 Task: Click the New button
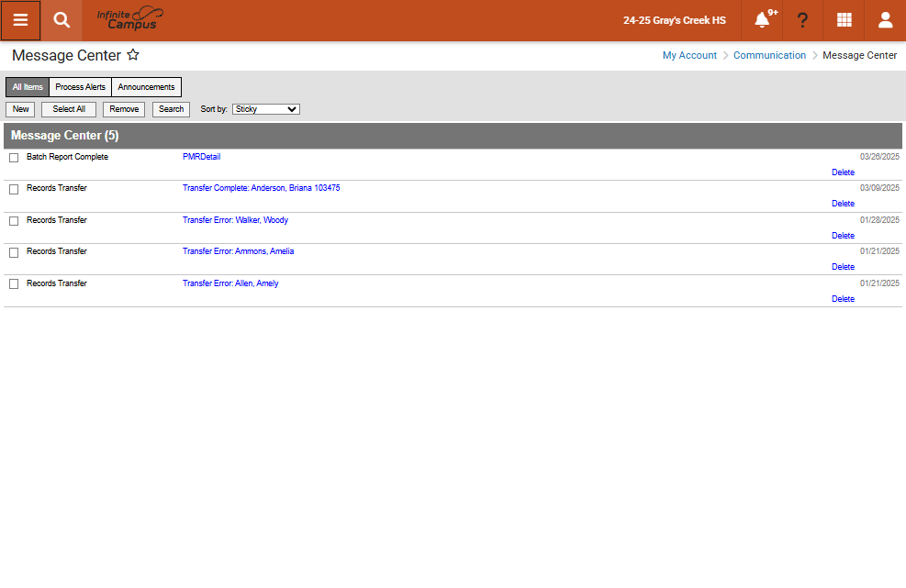21,109
